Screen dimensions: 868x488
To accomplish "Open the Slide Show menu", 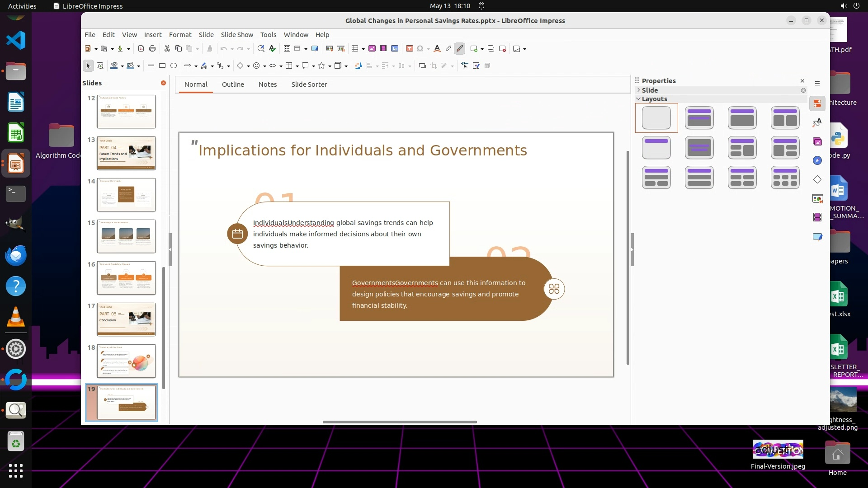I will (x=237, y=35).
